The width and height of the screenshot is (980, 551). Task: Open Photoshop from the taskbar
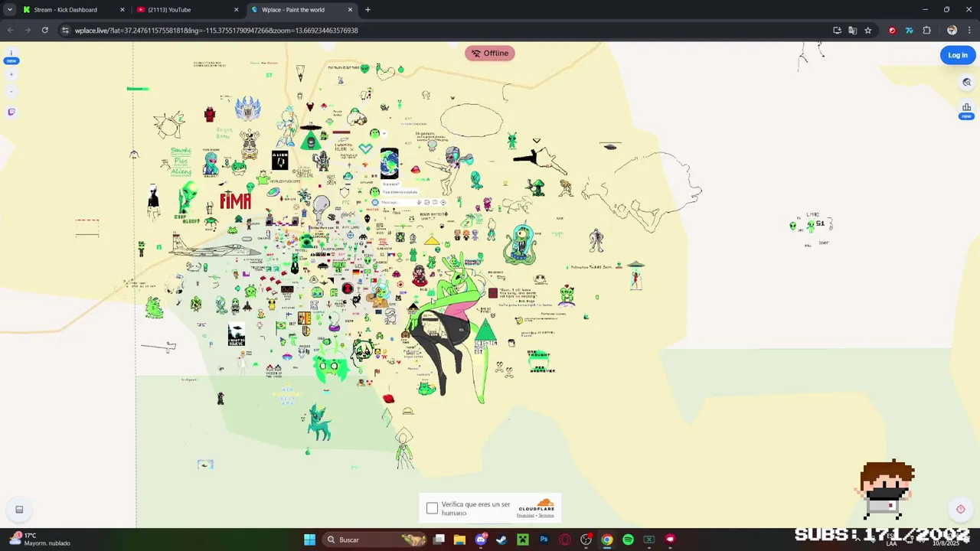544,540
